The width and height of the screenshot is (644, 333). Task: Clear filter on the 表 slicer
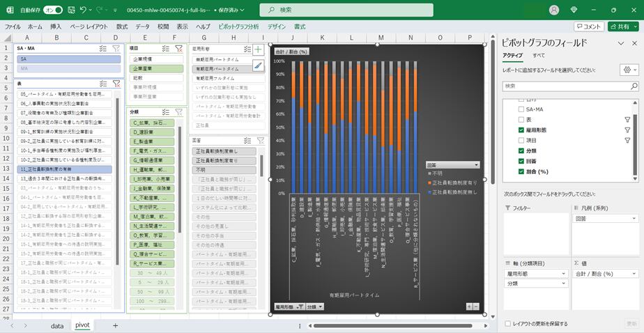116,83
